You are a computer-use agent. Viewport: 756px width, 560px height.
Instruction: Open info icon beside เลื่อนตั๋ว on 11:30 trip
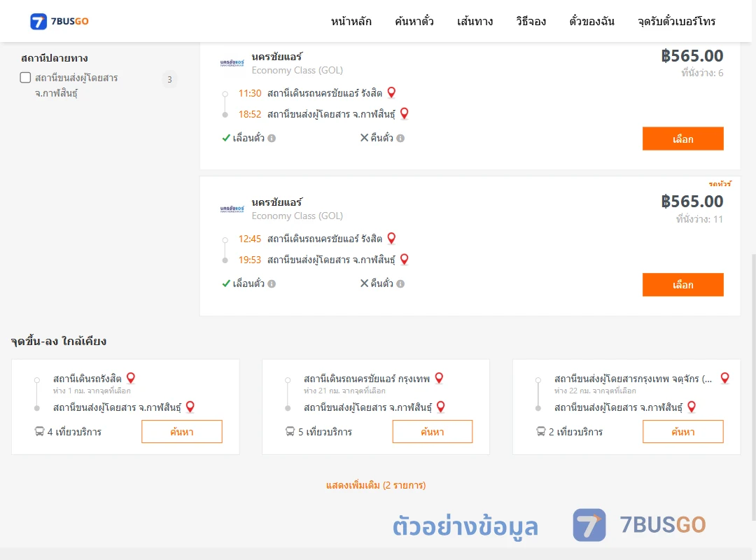click(272, 139)
